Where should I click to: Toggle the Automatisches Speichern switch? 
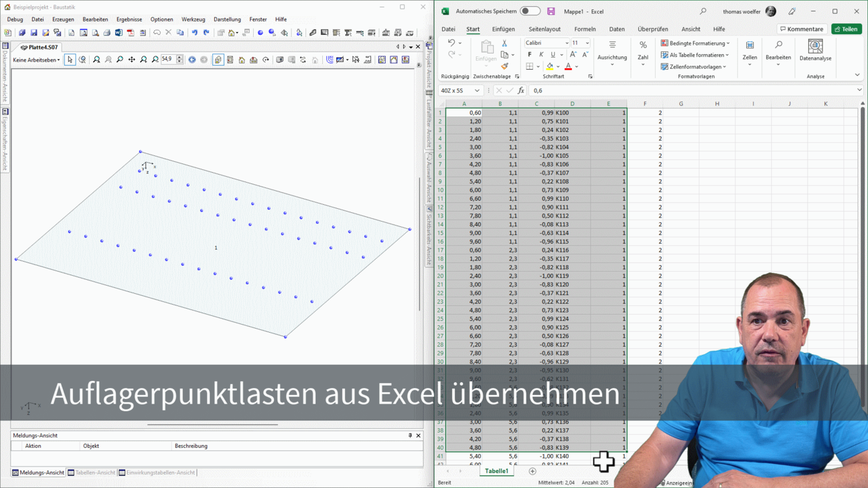(x=530, y=11)
